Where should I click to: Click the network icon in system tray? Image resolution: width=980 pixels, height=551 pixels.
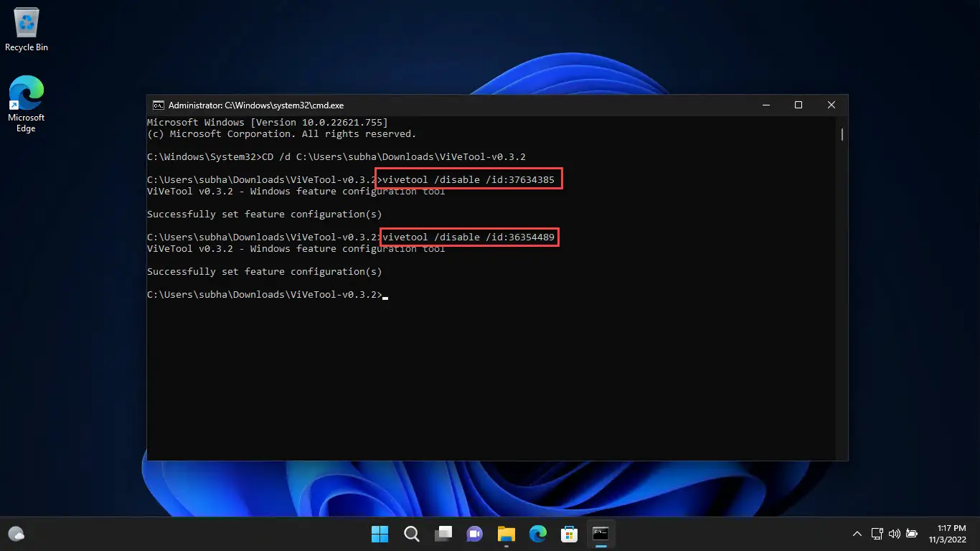(877, 534)
